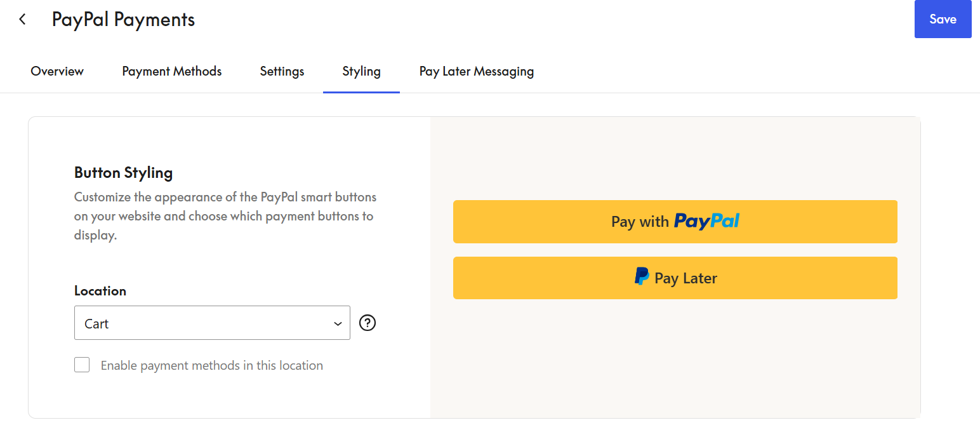Screen dimensions: 980x432
Task: Select the Styling tab
Action: click(x=361, y=71)
